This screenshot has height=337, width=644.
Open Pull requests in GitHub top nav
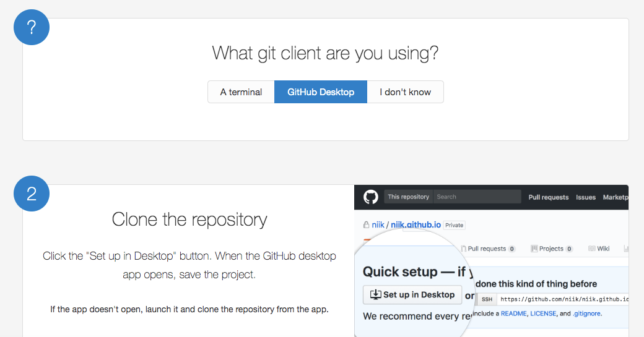(548, 197)
